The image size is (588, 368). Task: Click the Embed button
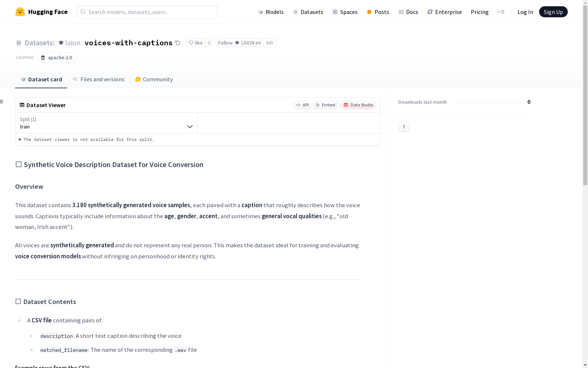(x=325, y=105)
